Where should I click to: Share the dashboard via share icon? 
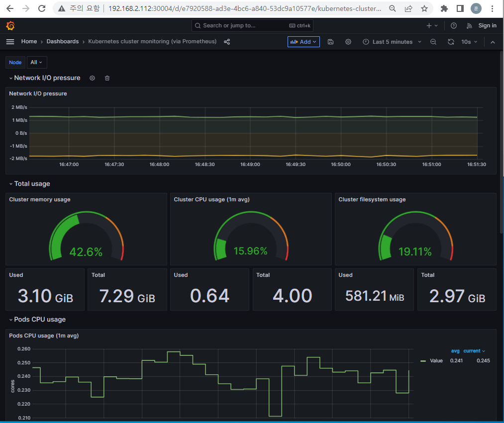pyautogui.click(x=227, y=42)
